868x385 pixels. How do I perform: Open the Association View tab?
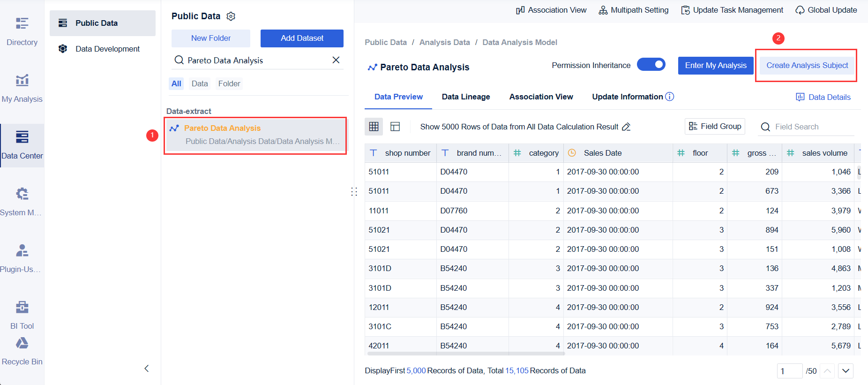click(541, 97)
